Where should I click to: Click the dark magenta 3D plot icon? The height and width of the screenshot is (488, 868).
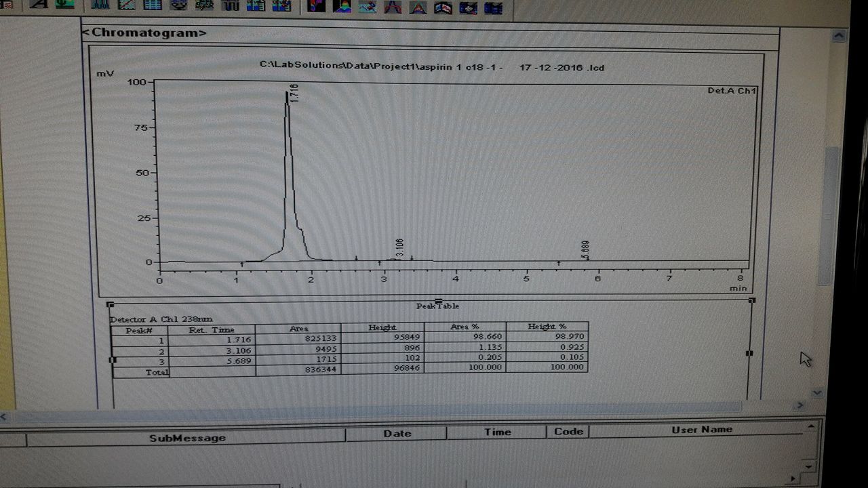316,6
